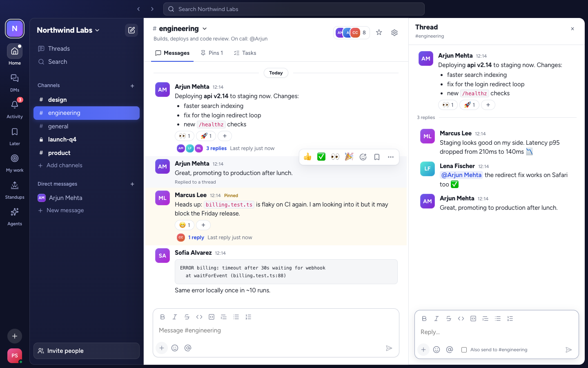Open Later bookmarks in the left rail
This screenshot has height=368, width=588.
(15, 136)
